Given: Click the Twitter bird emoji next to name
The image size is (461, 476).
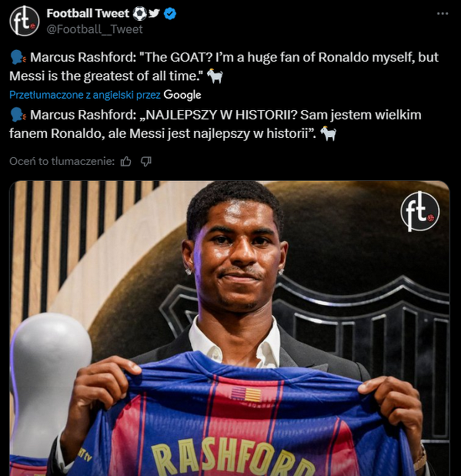Looking at the screenshot, I should pos(154,13).
